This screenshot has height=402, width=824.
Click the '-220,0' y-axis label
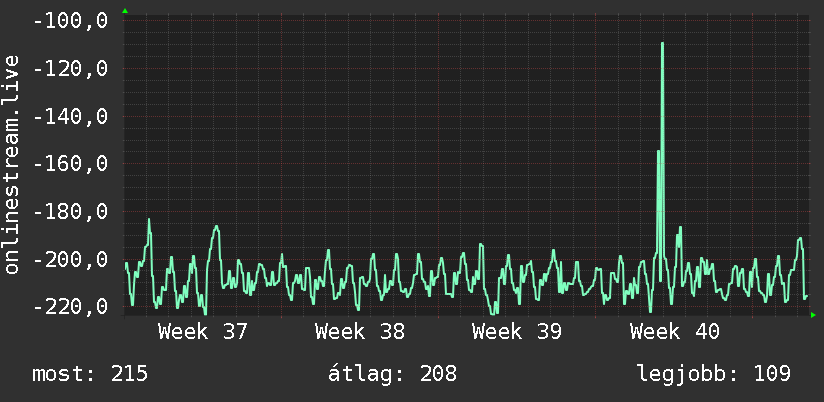70,306
